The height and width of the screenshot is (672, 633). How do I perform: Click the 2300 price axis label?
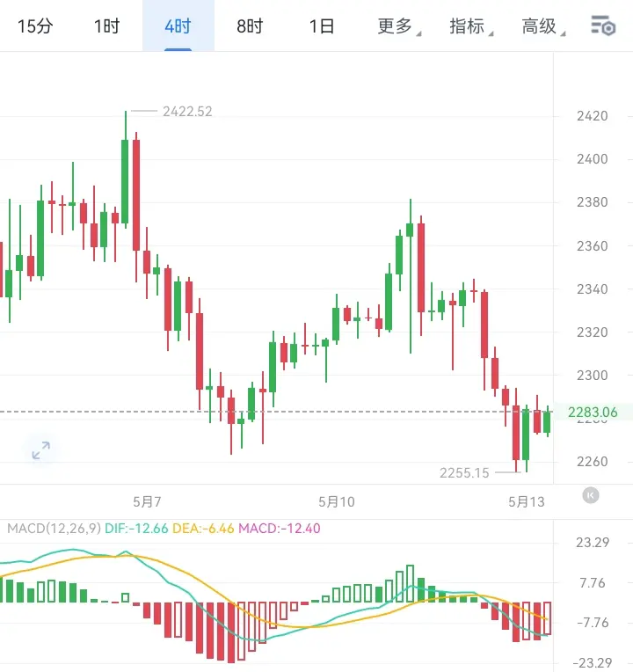pos(593,376)
